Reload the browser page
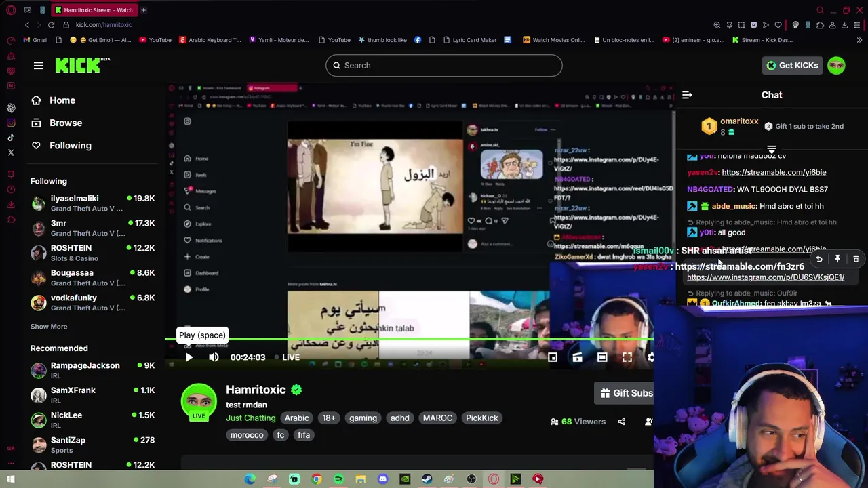The width and height of the screenshot is (868, 488). point(51,25)
